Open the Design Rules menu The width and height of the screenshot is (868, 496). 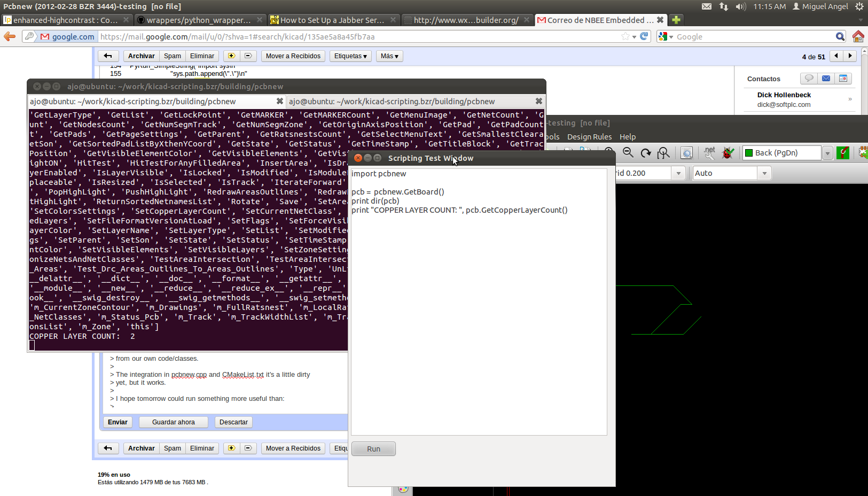(x=589, y=137)
